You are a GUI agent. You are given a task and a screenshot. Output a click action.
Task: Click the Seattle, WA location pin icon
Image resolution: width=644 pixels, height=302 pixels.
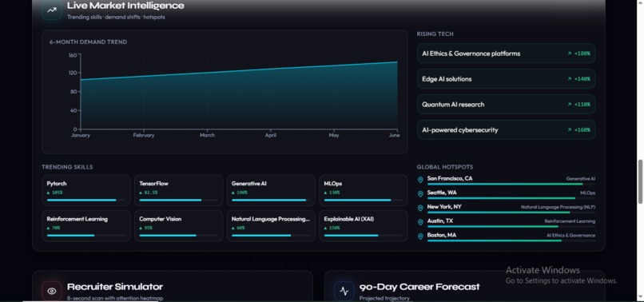tap(420, 193)
